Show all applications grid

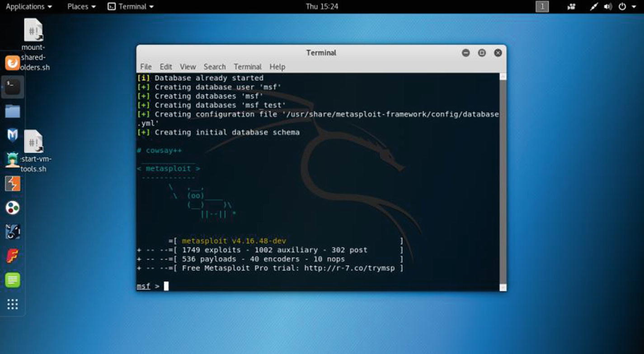pos(12,304)
